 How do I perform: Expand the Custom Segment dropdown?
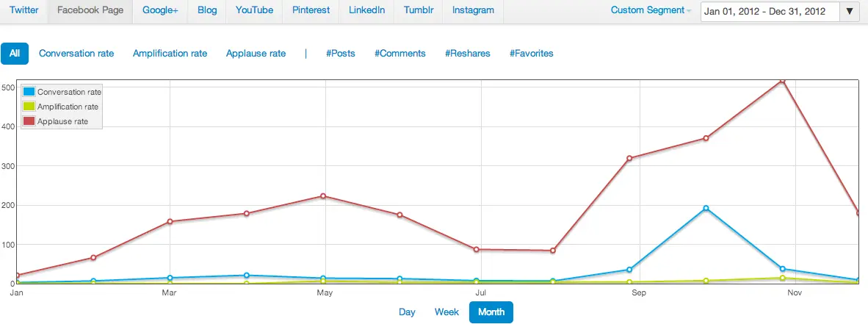[x=651, y=11]
